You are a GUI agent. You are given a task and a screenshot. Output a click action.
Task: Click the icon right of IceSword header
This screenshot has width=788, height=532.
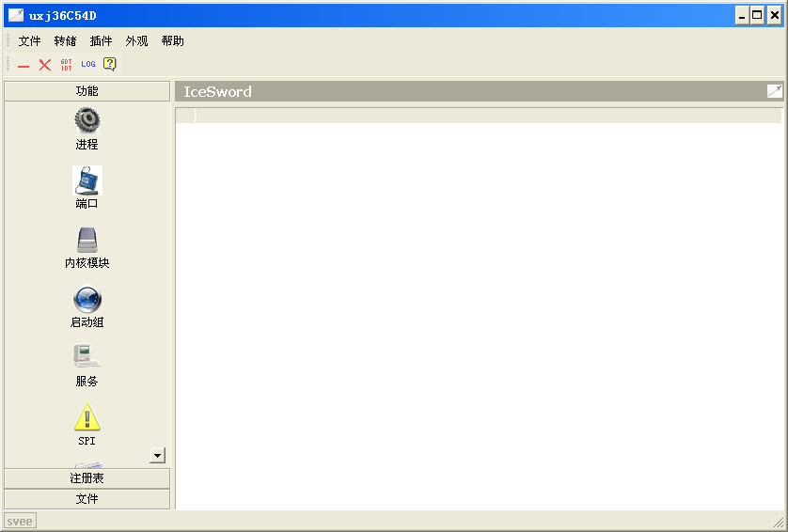coord(774,91)
